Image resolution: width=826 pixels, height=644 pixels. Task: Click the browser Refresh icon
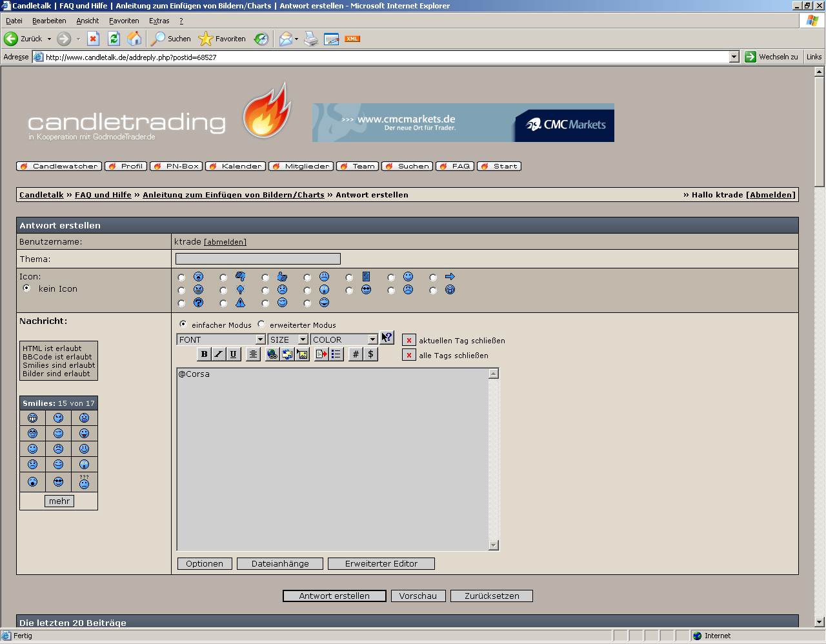pos(114,39)
